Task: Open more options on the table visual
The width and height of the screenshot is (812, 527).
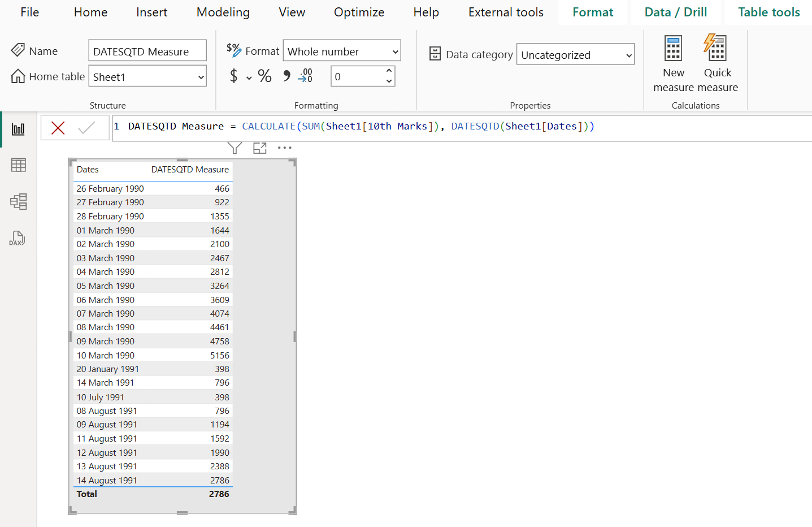Action: point(284,147)
